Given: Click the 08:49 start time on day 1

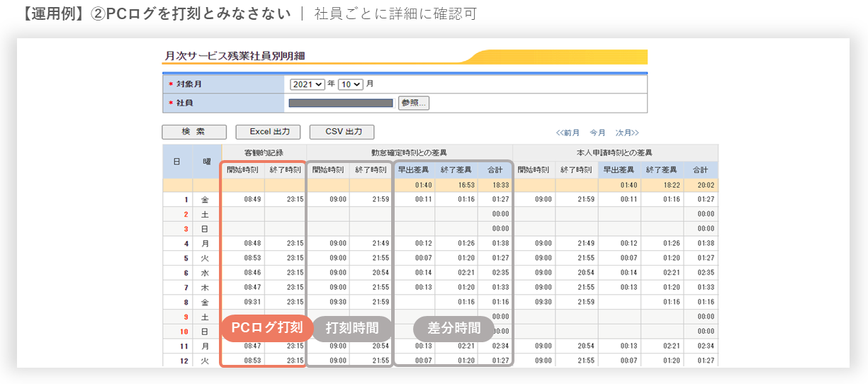Looking at the screenshot, I should tap(252, 200).
